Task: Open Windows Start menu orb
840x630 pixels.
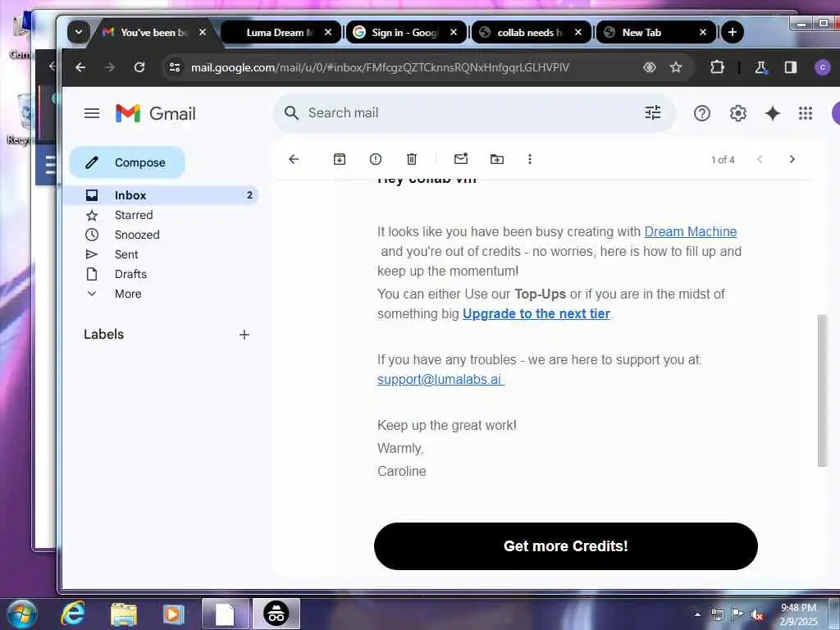Action: 22,614
